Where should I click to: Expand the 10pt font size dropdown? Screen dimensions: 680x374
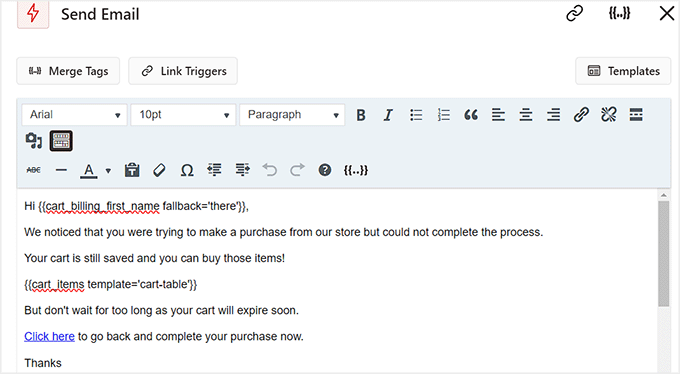pyautogui.click(x=183, y=115)
